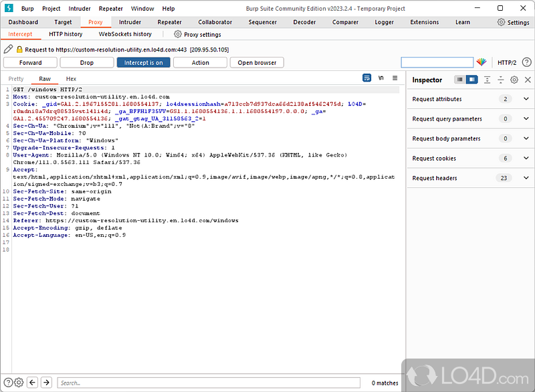Screen dimensions: 535x392
Task: Open the Repeater menu
Action: pos(110,9)
